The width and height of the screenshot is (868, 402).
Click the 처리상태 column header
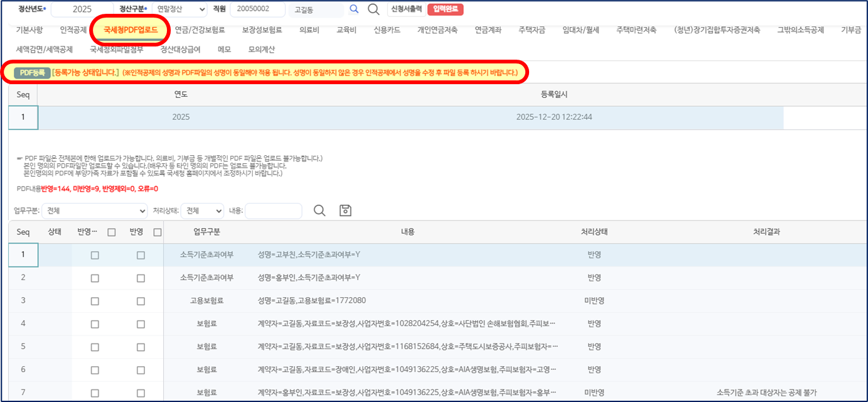coord(594,232)
